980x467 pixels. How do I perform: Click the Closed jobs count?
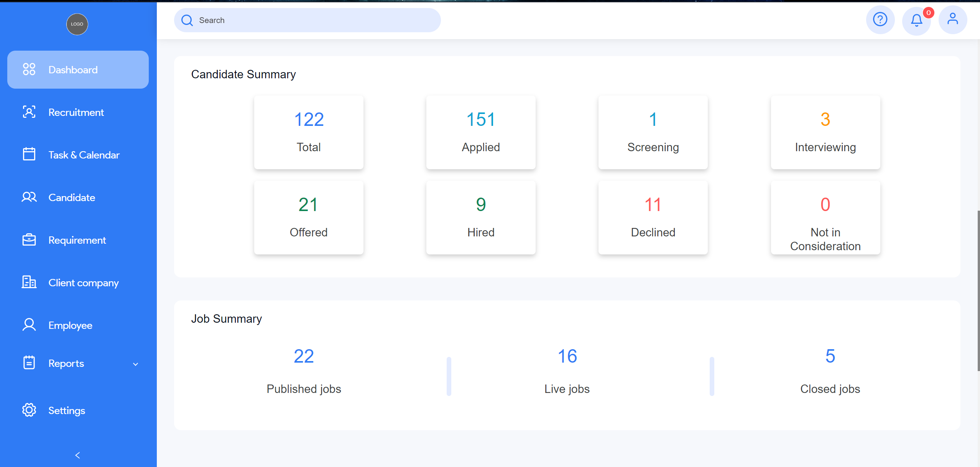(830, 356)
